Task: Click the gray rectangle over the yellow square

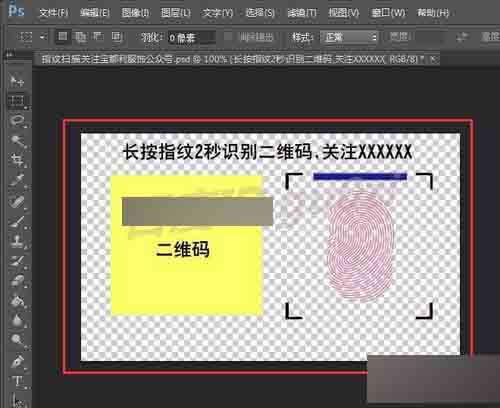Action: point(197,211)
